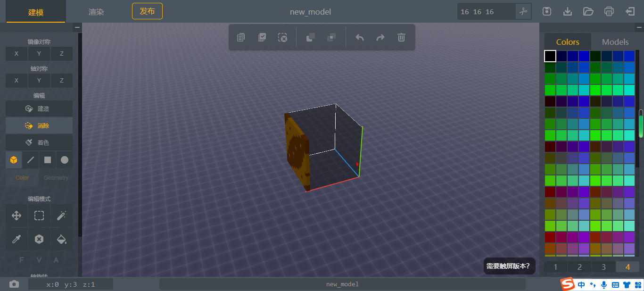Select the line shape tool

[x=31, y=160]
